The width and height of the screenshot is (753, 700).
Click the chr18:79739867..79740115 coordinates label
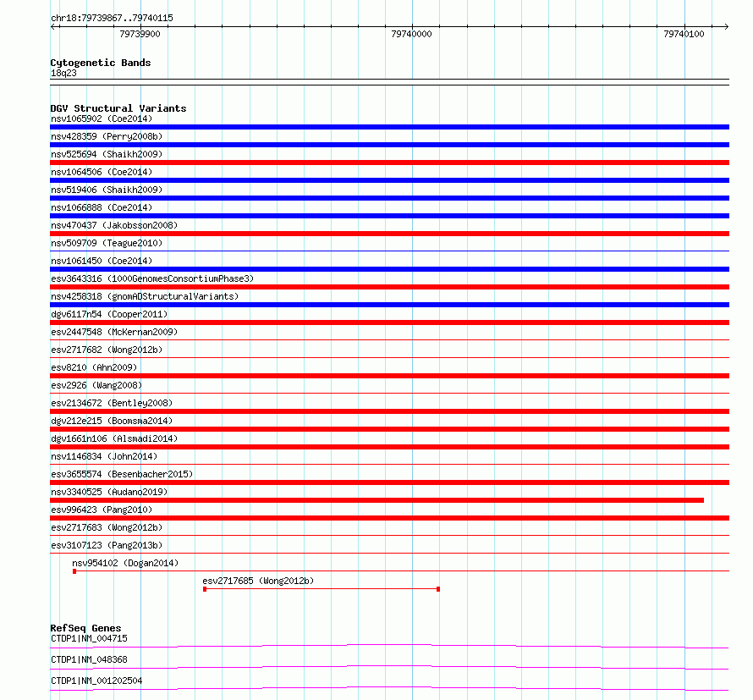click(x=112, y=19)
